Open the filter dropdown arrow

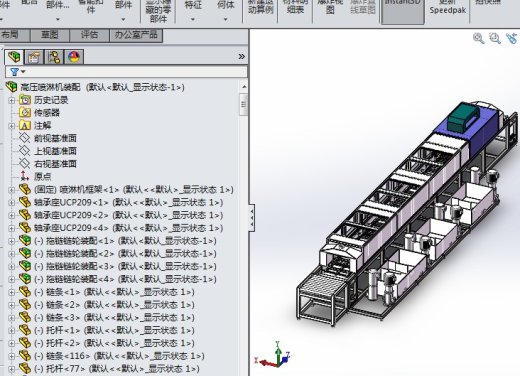pyautogui.click(x=23, y=71)
